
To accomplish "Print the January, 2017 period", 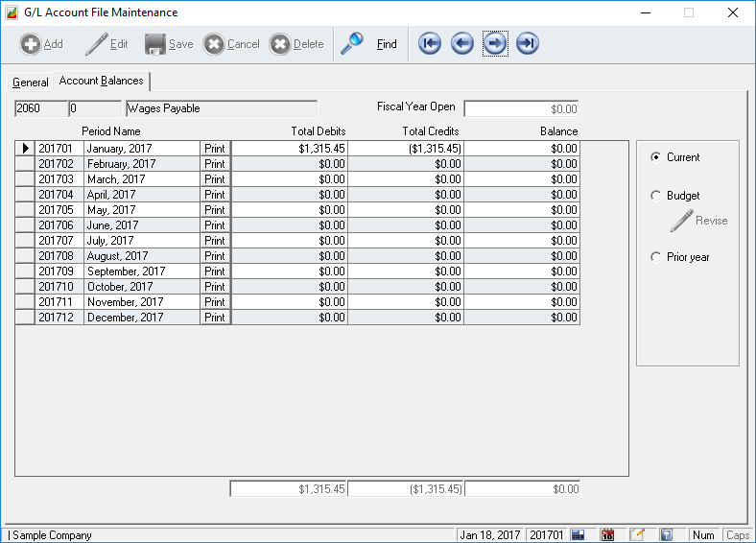I will point(215,149).
